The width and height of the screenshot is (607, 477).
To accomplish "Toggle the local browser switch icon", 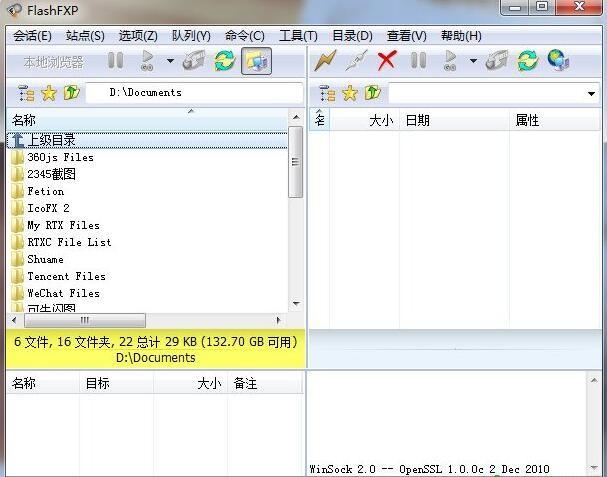I will [x=256, y=61].
